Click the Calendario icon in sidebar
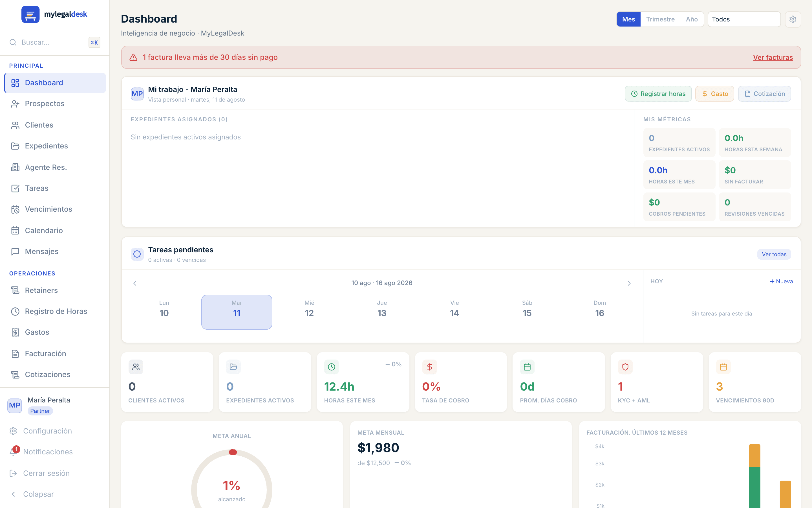Viewport: 812px width, 508px height. 15,231
